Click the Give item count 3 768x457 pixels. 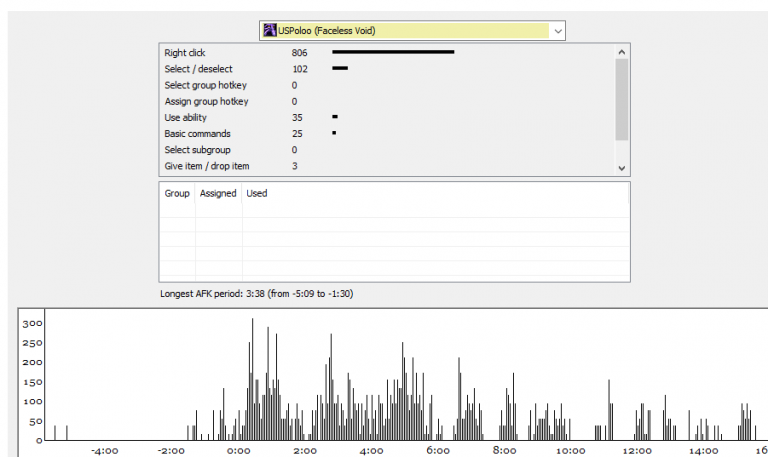(294, 166)
